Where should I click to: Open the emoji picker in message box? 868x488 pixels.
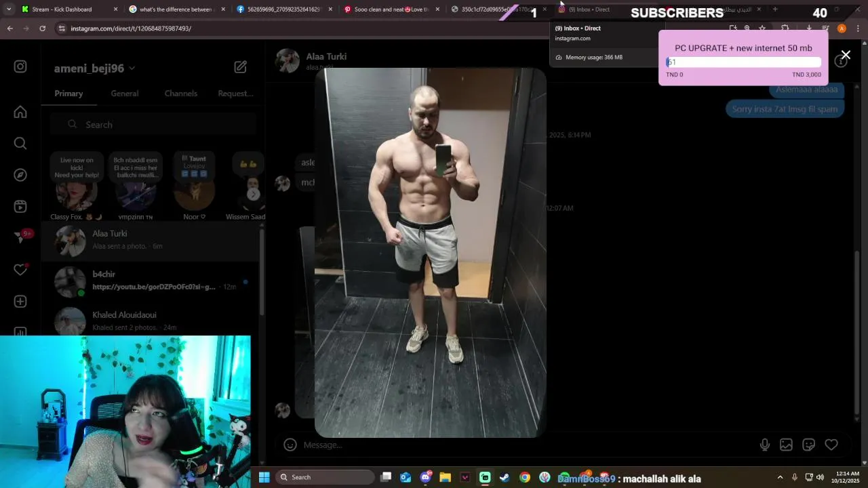point(290,445)
